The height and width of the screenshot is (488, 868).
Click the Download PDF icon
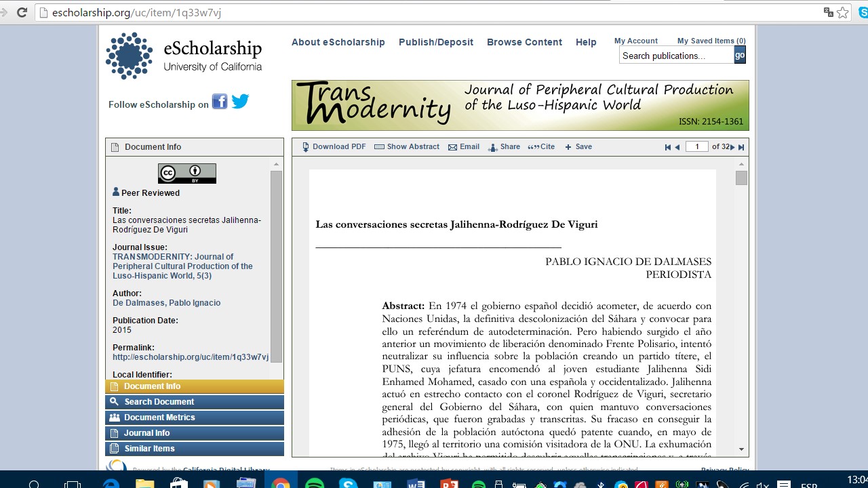point(306,147)
